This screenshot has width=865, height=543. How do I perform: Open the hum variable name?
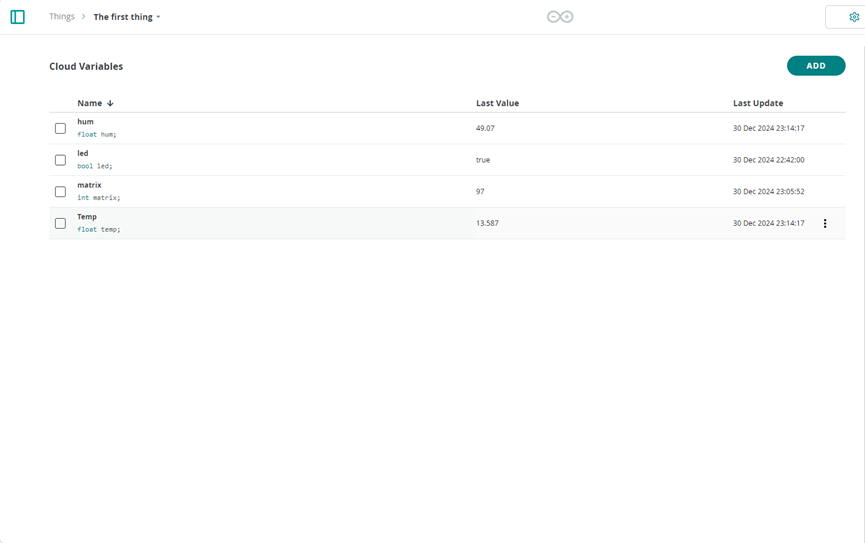pyautogui.click(x=86, y=121)
